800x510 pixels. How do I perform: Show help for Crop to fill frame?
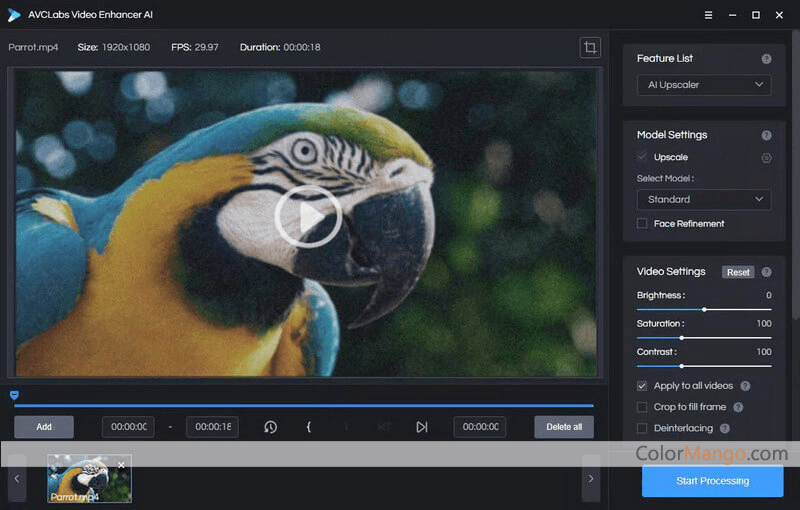(738, 407)
